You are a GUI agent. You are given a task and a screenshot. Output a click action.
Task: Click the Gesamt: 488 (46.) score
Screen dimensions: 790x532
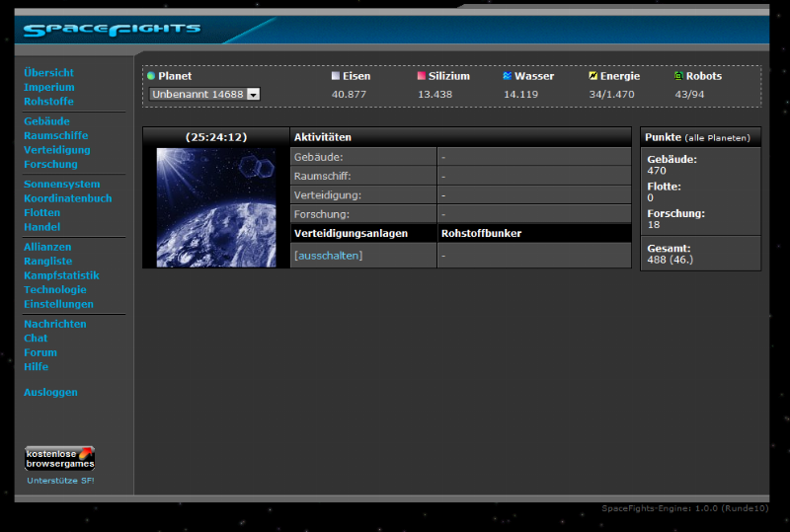coord(671,254)
